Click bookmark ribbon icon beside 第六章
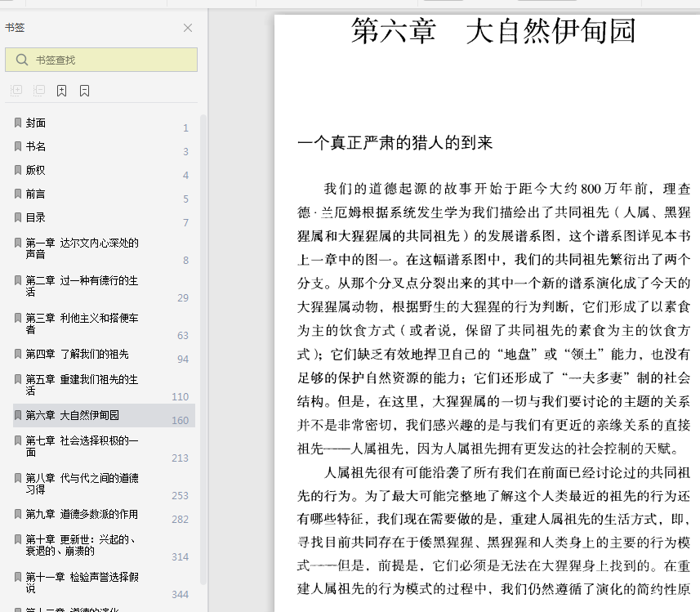 coord(18,415)
